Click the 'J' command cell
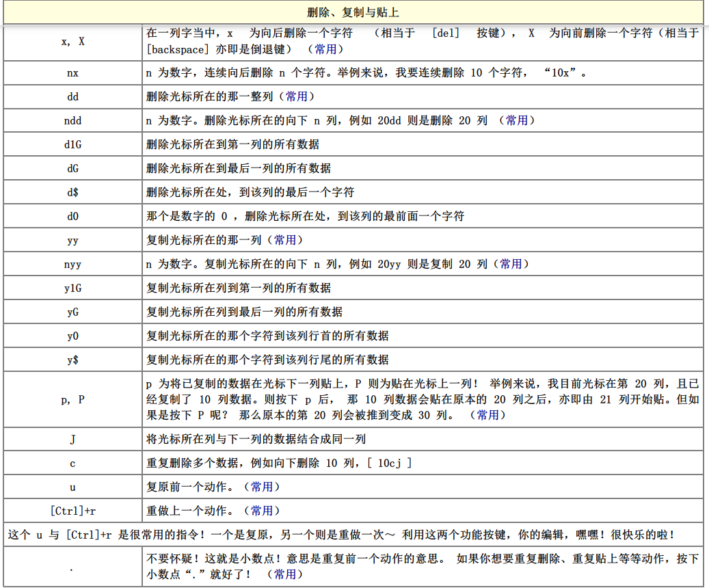The image size is (709, 588). [72, 439]
